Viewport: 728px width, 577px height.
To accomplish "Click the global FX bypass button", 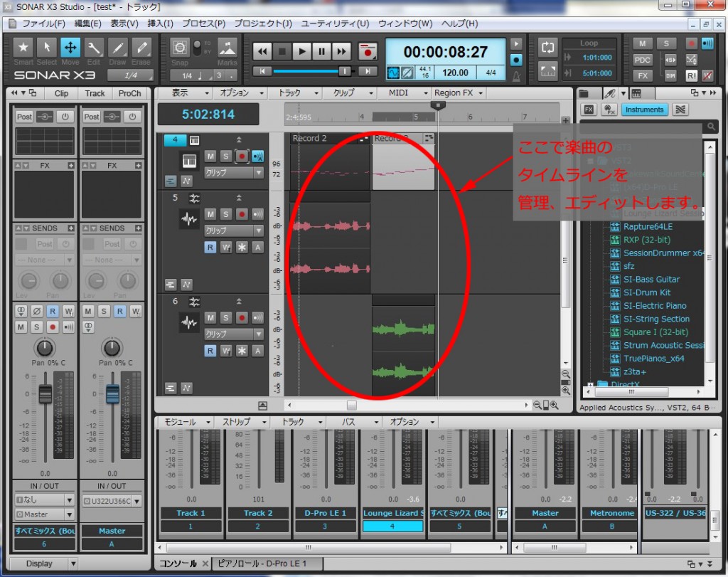I will (x=643, y=75).
